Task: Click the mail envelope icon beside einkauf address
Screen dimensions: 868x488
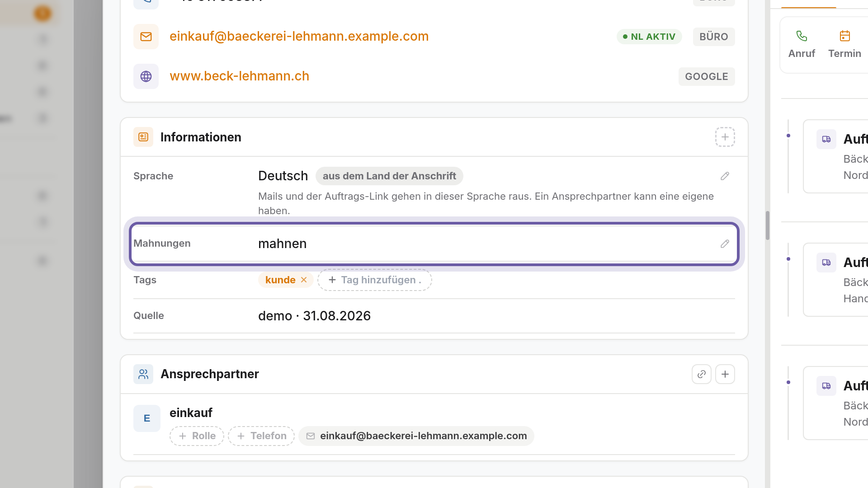Action: pyautogui.click(x=146, y=37)
